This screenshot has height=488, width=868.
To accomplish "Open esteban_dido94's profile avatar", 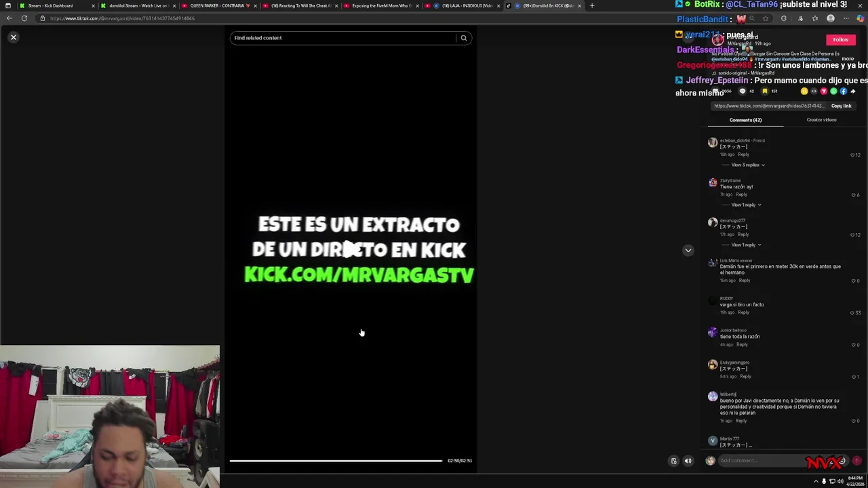I will [x=712, y=142].
